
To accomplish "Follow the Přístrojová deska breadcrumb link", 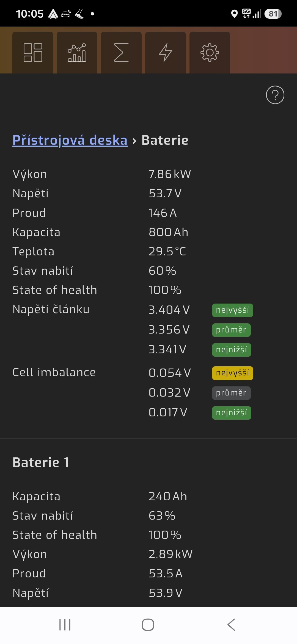I will 70,140.
